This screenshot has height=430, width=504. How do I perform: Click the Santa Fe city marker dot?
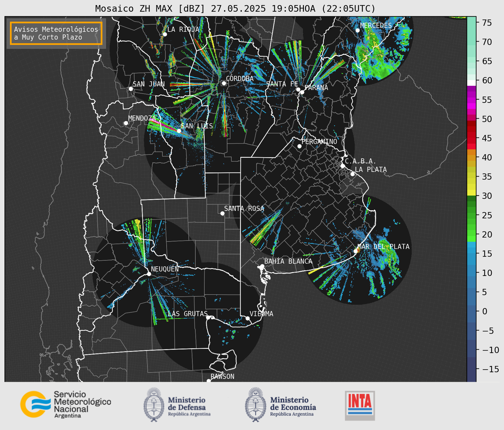click(x=298, y=89)
